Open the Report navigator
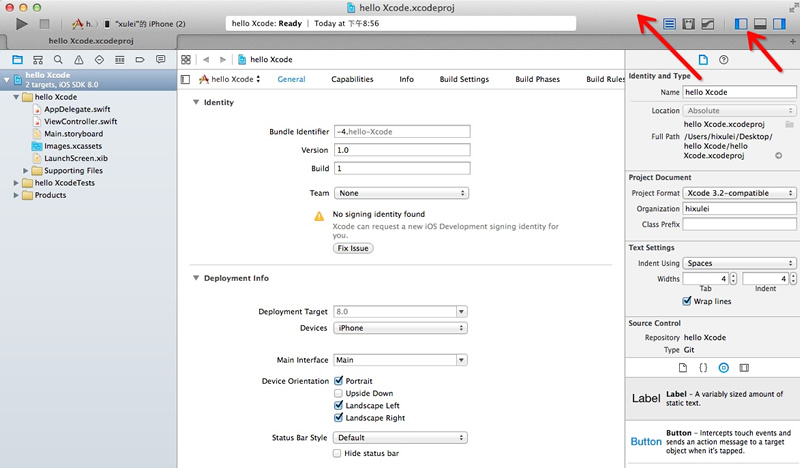This screenshot has height=468, width=800. click(x=160, y=60)
